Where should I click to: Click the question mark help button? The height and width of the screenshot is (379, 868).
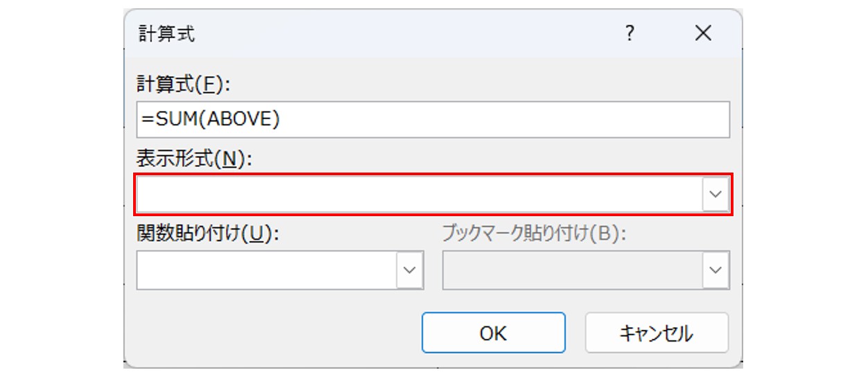[630, 34]
